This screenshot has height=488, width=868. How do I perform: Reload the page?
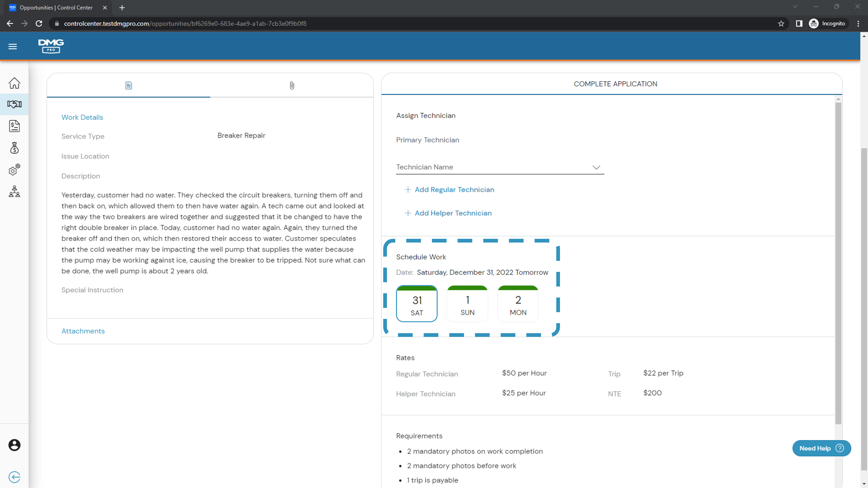click(39, 23)
